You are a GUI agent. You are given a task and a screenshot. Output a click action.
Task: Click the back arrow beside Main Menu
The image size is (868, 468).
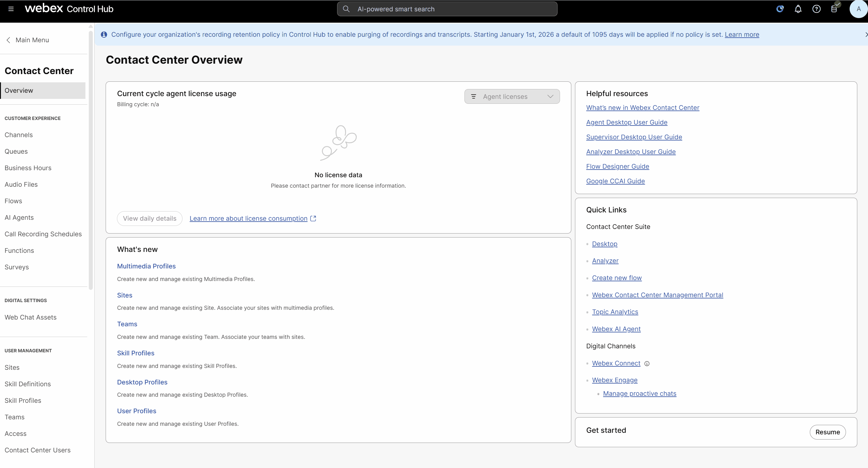coord(9,40)
